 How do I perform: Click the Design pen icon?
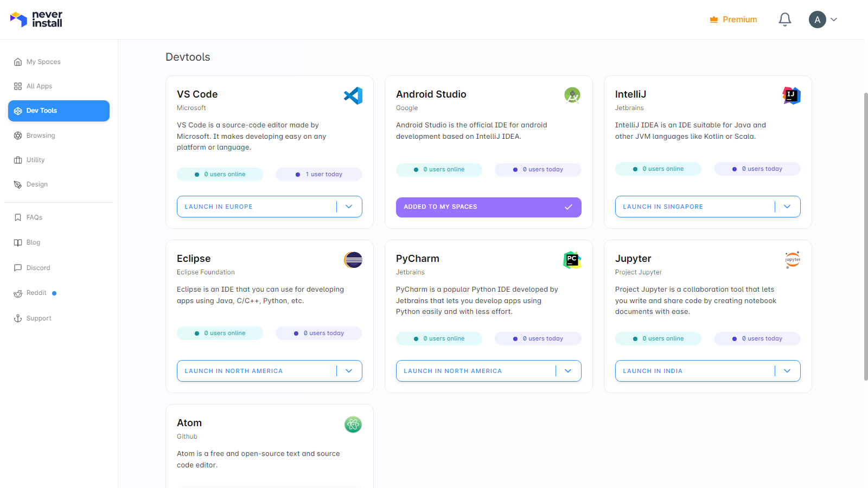click(x=18, y=184)
